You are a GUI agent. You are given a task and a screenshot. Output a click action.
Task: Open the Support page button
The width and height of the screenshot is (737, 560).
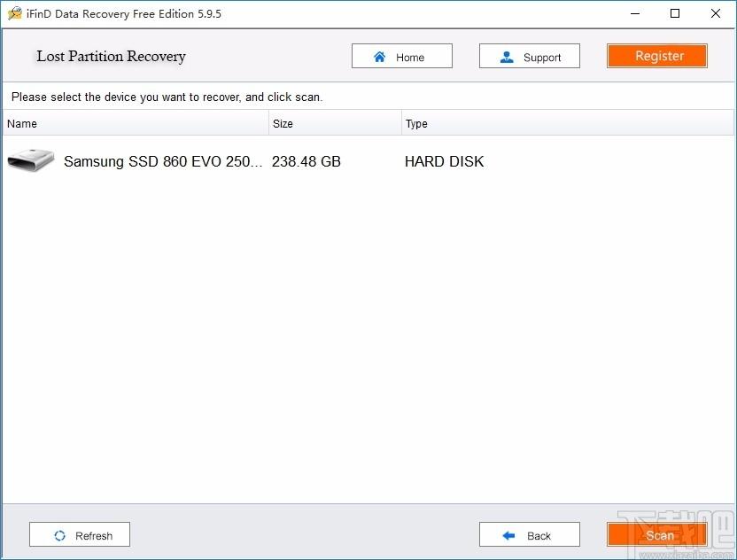click(x=529, y=57)
